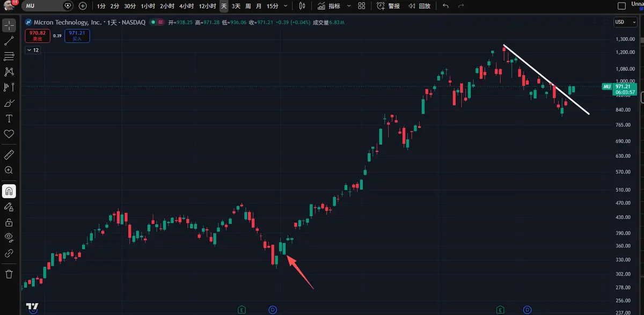
Task: Switch to the 2分 timeframe
Action: 115,6
